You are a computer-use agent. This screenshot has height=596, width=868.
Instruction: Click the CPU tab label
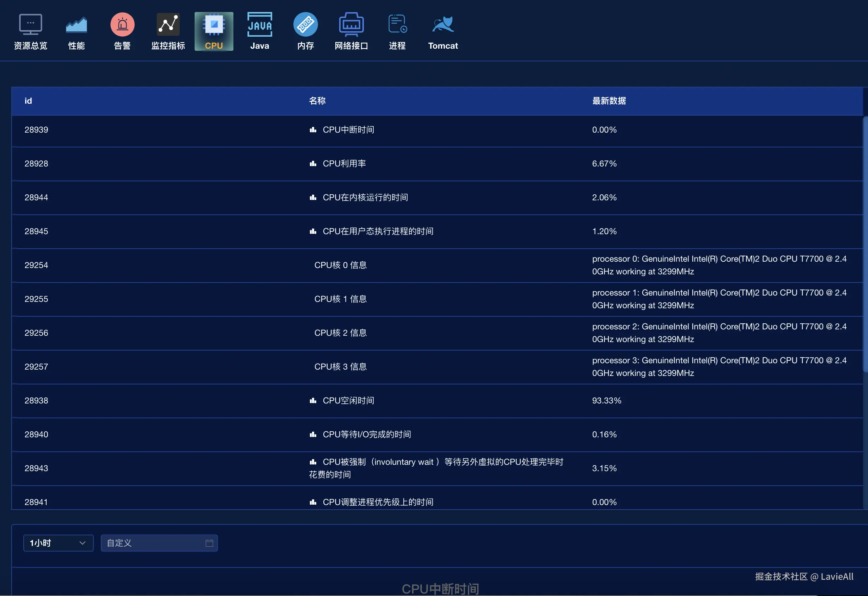pos(214,45)
